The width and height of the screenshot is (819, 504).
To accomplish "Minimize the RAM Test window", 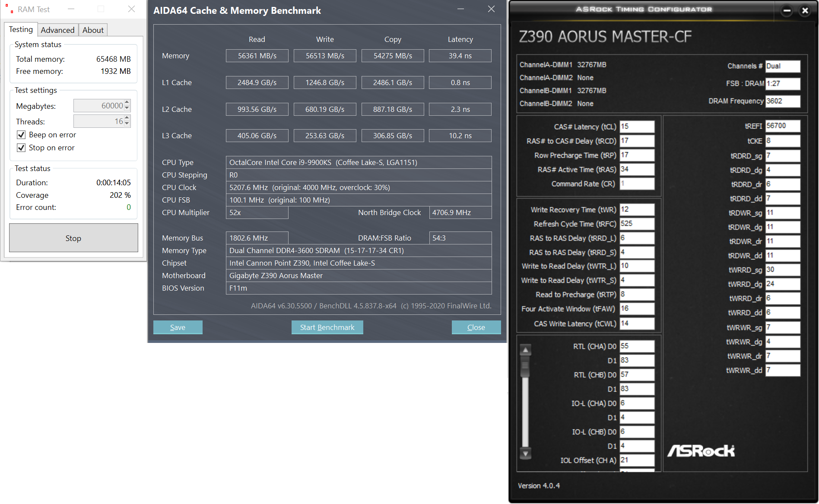I will tap(71, 9).
